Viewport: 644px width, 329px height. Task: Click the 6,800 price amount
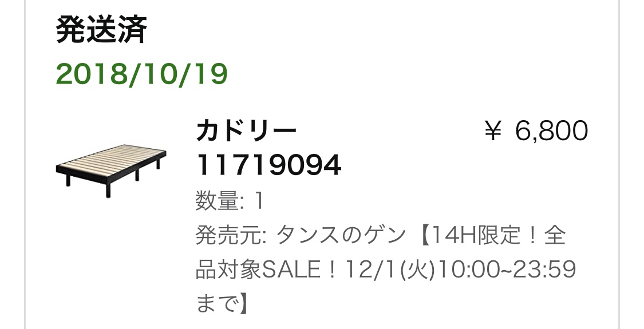click(x=552, y=131)
